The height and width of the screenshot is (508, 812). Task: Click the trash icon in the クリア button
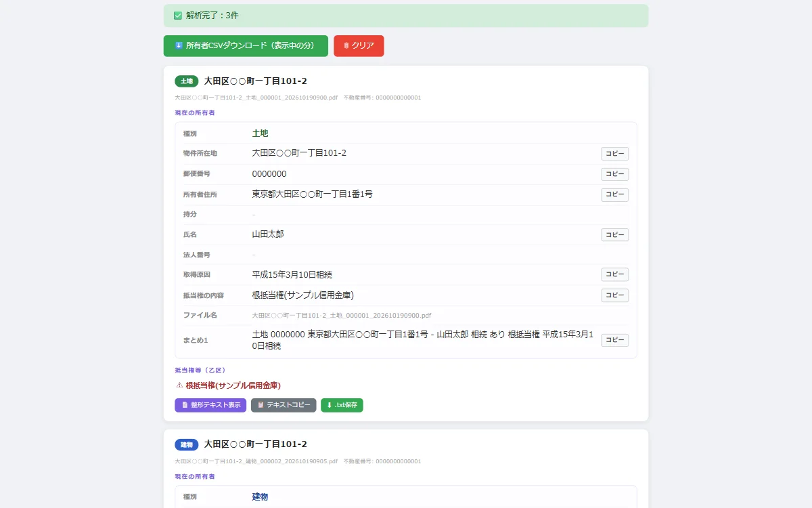tap(346, 45)
